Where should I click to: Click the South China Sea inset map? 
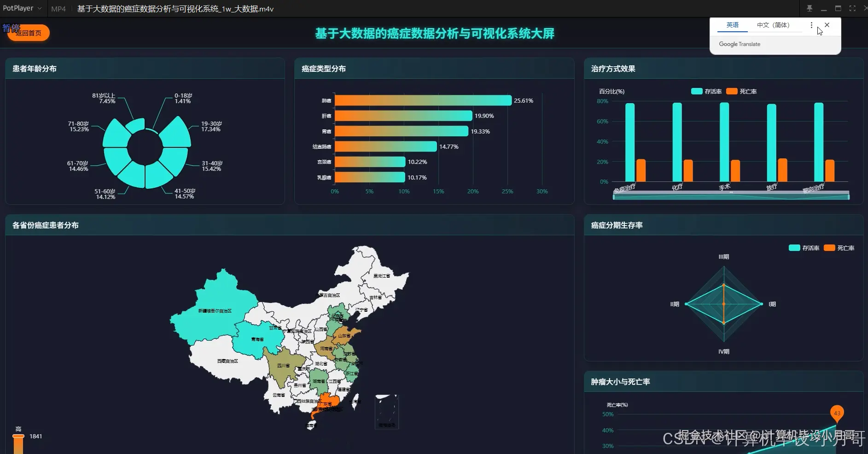(x=387, y=412)
